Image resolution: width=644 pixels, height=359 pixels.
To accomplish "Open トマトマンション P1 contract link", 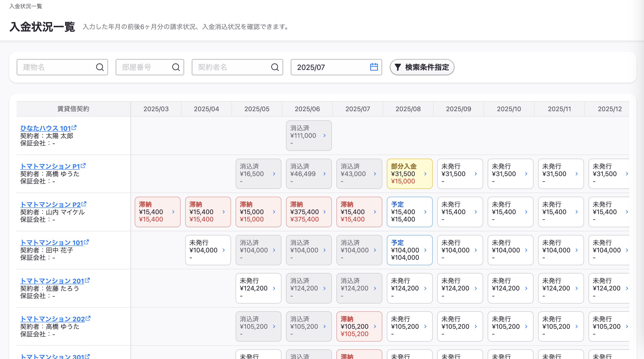I will tap(50, 166).
